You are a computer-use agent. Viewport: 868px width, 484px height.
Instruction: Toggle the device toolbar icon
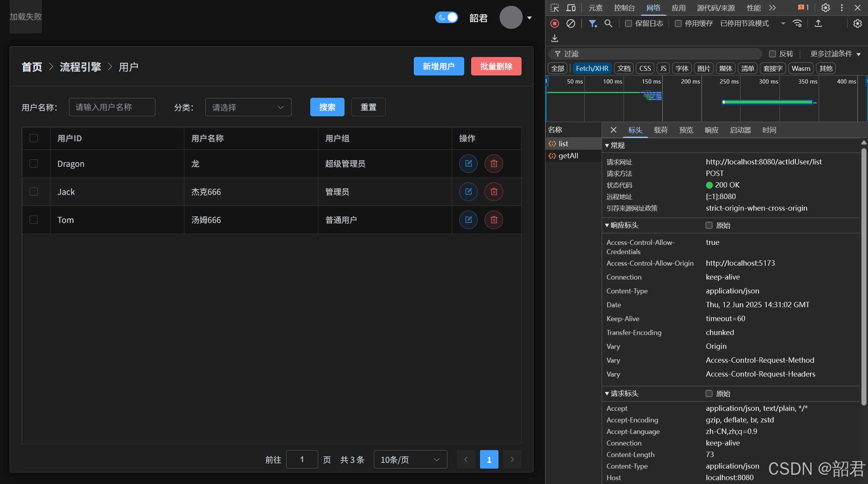(x=571, y=8)
